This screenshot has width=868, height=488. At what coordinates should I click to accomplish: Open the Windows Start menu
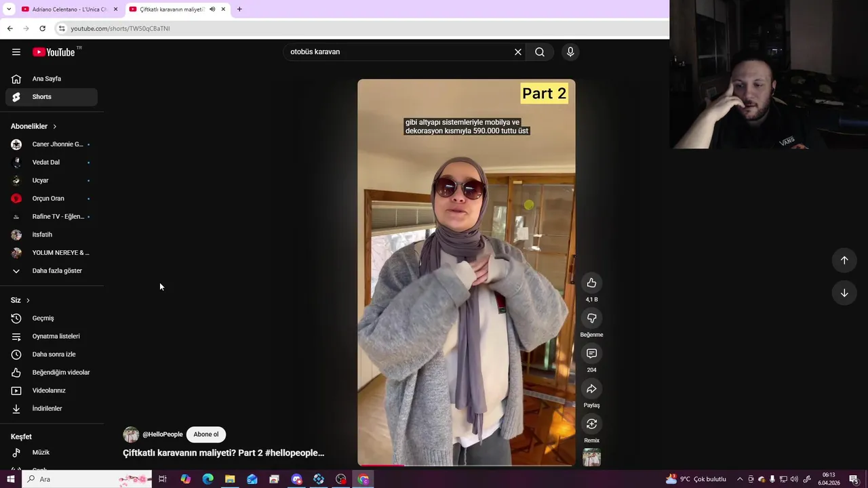coord(10,479)
